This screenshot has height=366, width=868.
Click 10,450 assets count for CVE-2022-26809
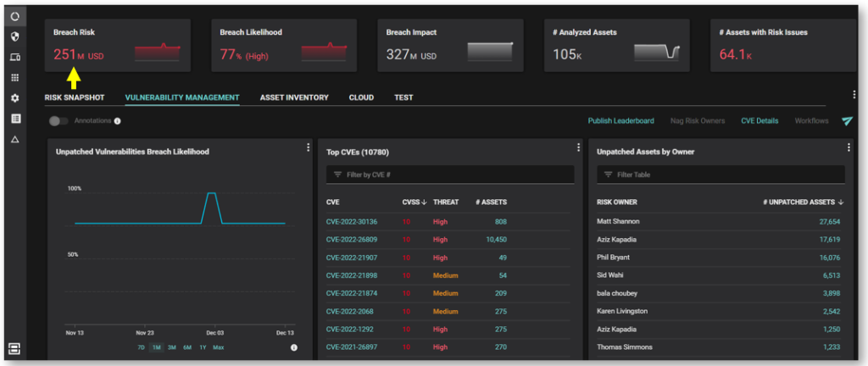click(x=496, y=240)
